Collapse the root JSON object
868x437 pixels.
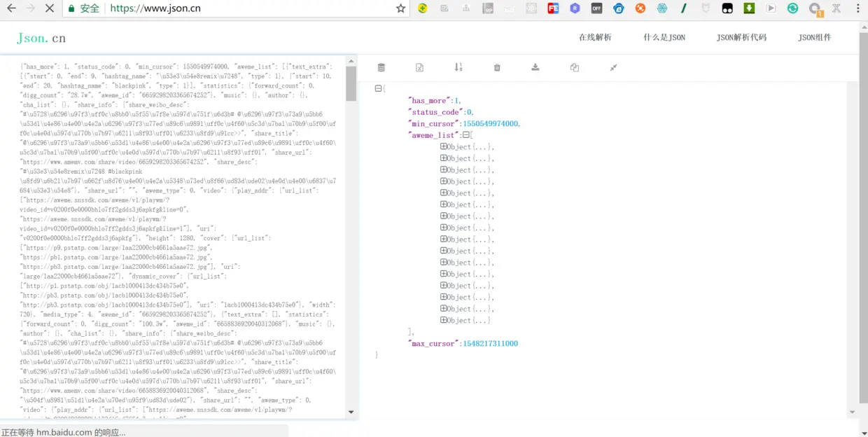[x=379, y=88]
